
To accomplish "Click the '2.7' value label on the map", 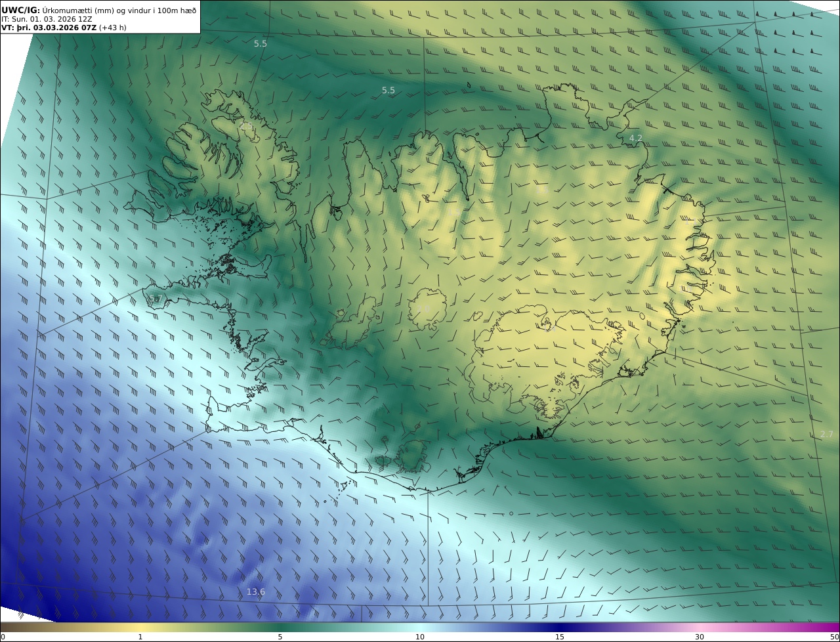I will 826,435.
